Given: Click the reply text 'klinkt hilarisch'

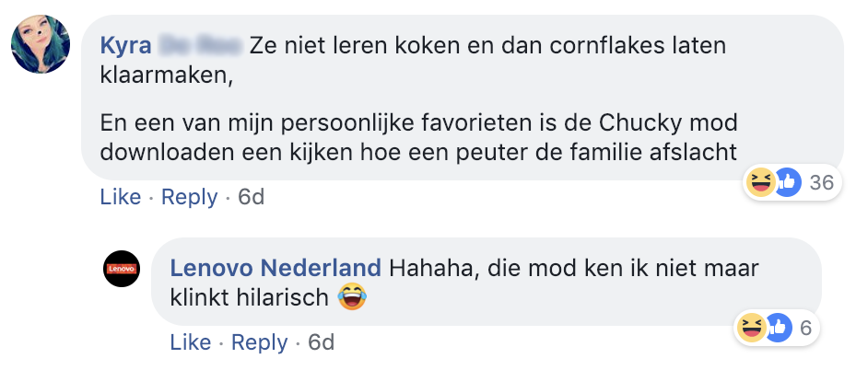Looking at the screenshot, I should 249,297.
